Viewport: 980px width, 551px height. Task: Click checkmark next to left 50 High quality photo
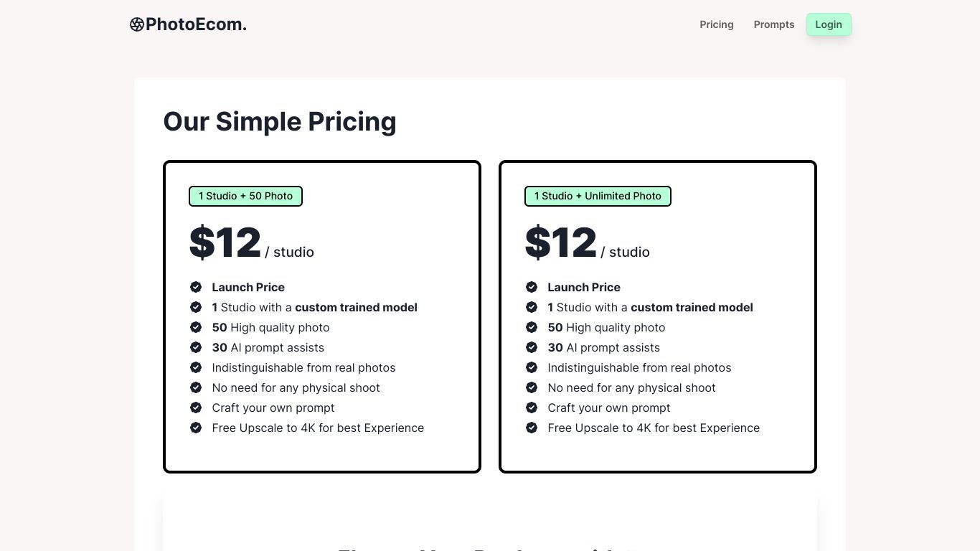[196, 327]
